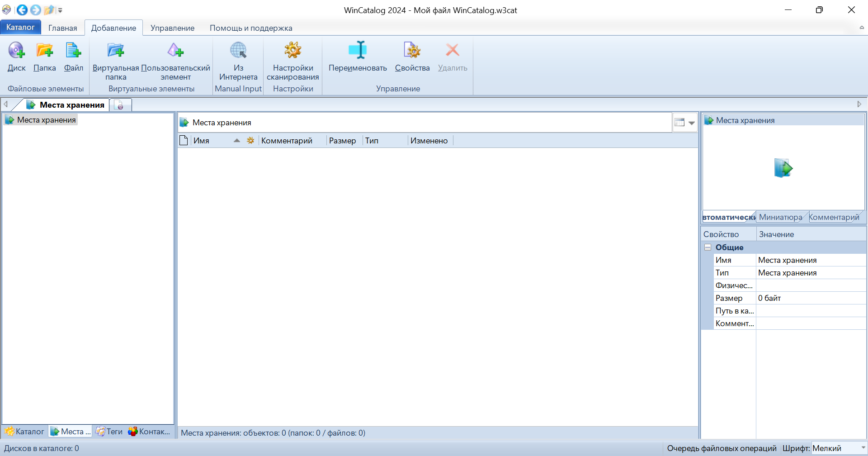Add a file with Файл button
This screenshot has height=456, width=868.
[x=73, y=57]
